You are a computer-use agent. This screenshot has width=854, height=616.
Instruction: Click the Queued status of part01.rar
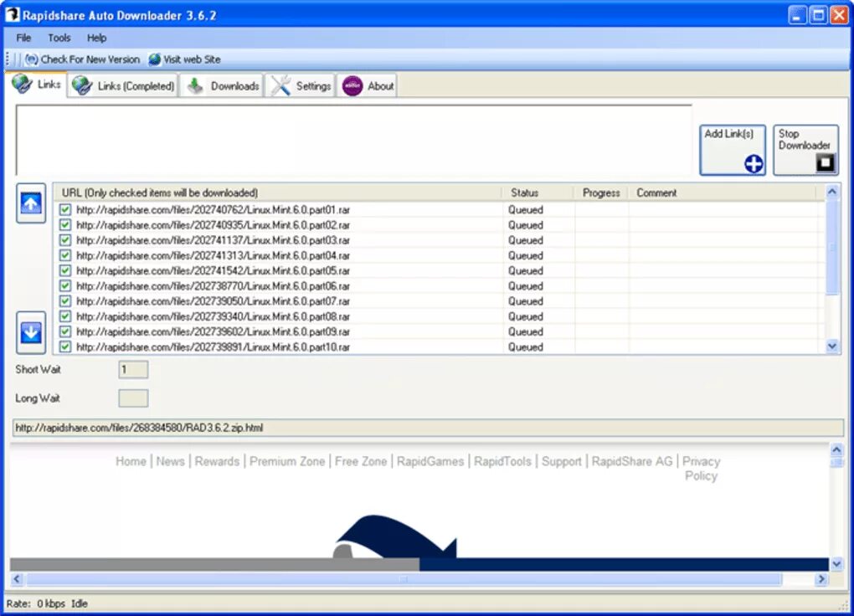[x=526, y=210]
